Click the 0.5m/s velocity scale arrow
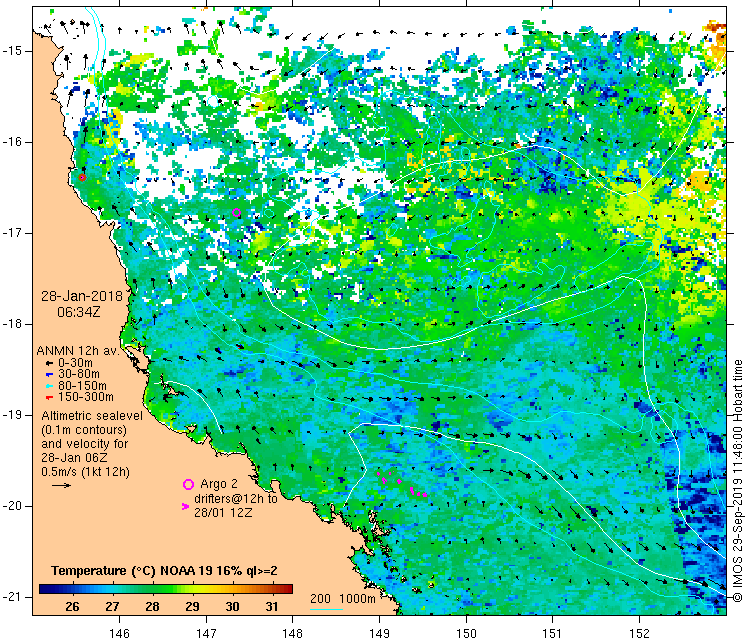The height and width of the screenshot is (640, 750). pos(61,485)
